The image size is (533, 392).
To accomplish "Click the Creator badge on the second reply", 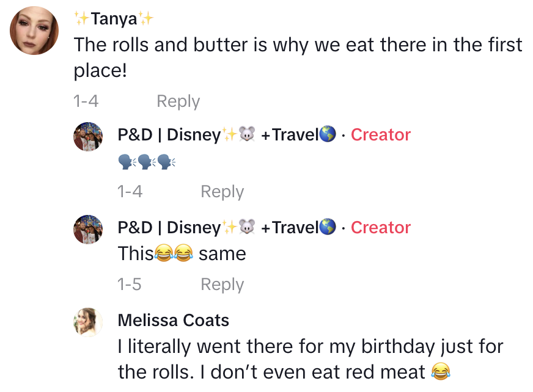I will tap(381, 227).
